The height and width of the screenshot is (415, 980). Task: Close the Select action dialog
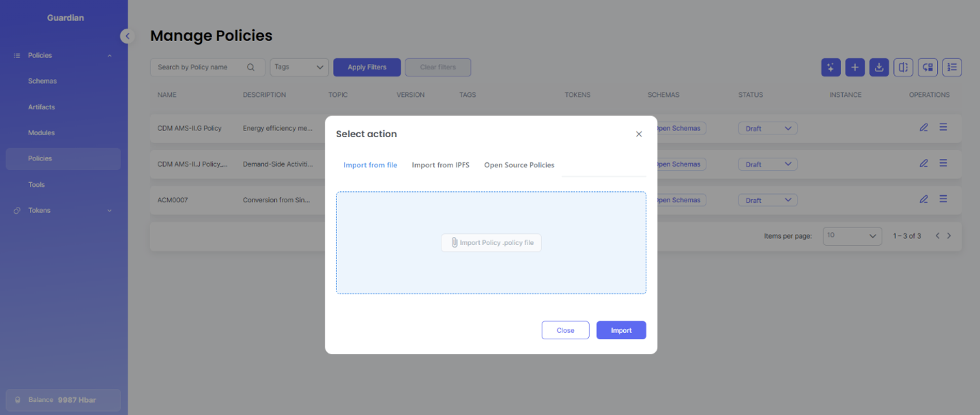[639, 134]
